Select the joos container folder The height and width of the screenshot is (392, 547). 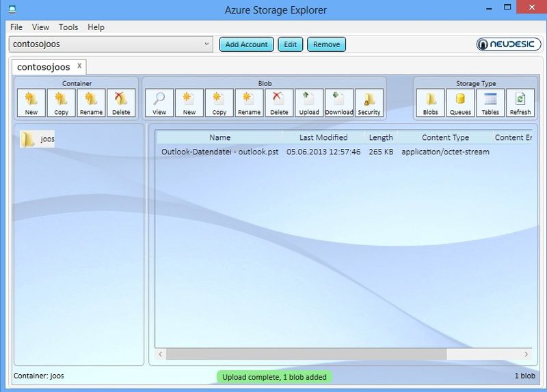click(38, 139)
